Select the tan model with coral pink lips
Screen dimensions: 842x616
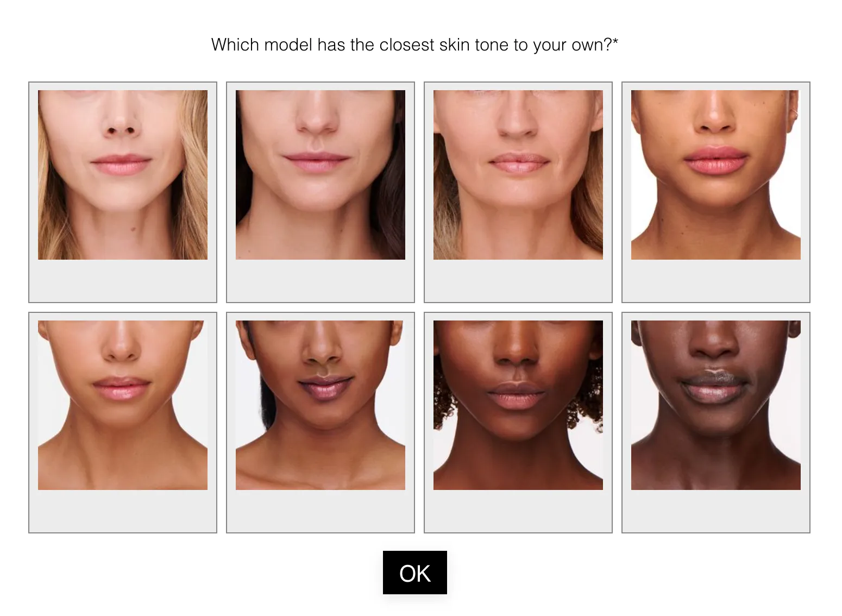click(x=716, y=175)
